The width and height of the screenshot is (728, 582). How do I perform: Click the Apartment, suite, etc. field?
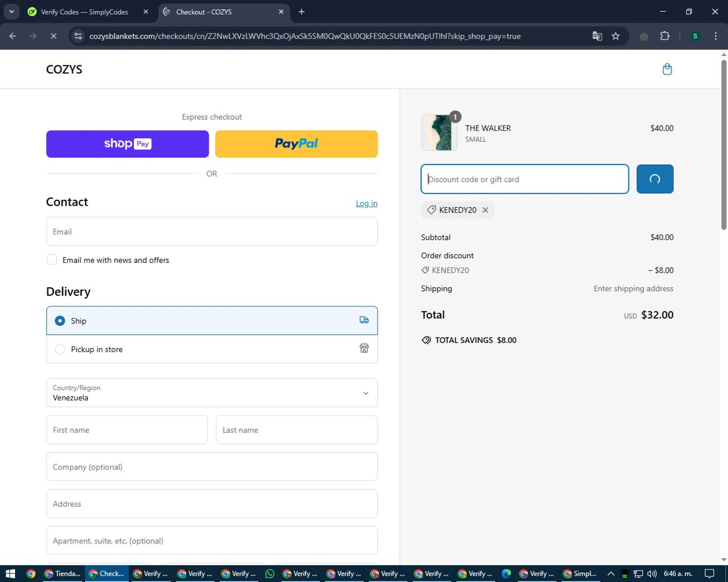coord(212,540)
